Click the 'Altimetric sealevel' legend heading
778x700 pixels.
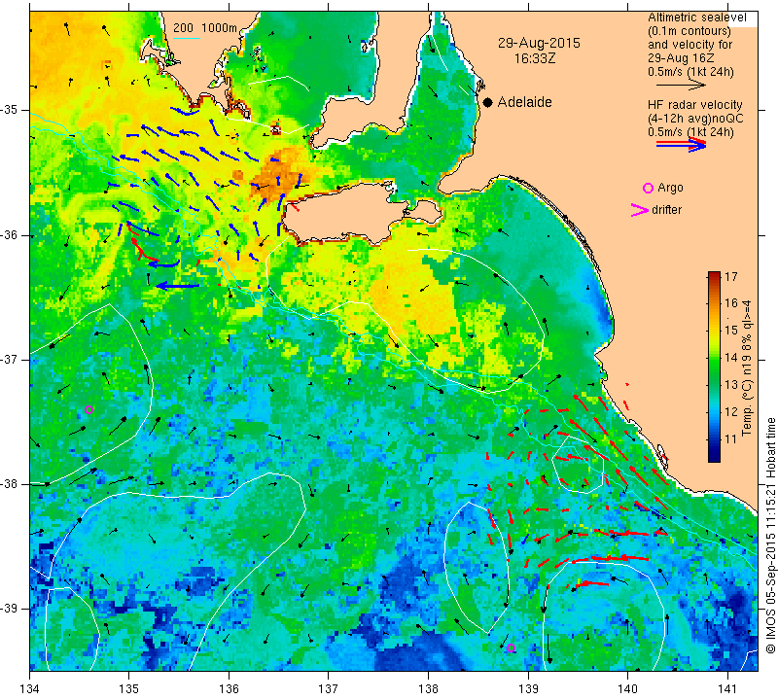(696, 17)
